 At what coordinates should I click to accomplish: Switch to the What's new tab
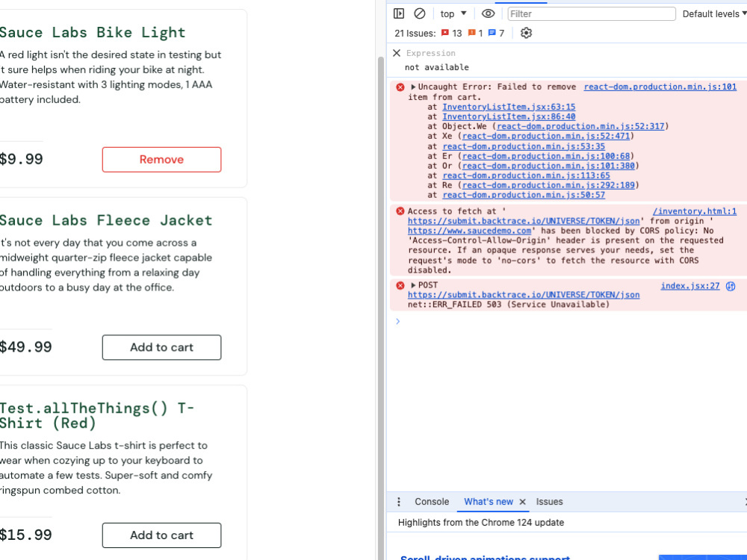489,502
